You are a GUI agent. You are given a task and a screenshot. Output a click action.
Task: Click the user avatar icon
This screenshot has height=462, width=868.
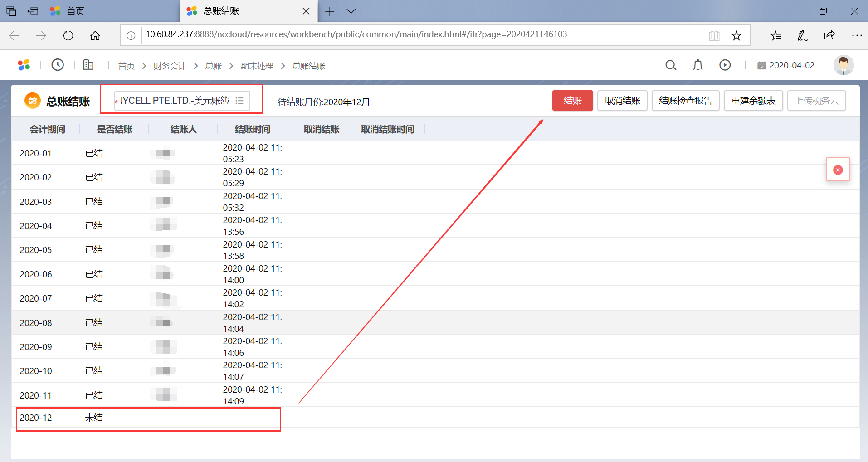point(843,65)
